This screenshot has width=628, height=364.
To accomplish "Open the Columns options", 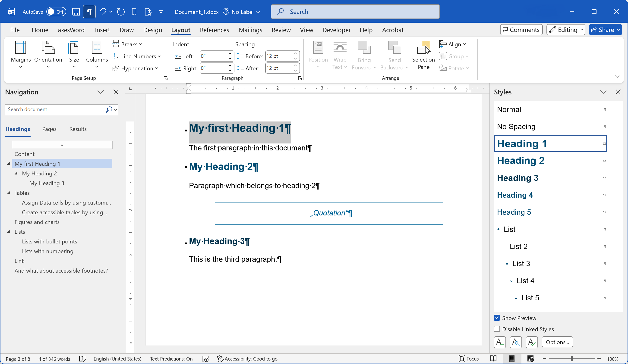I will tap(97, 54).
